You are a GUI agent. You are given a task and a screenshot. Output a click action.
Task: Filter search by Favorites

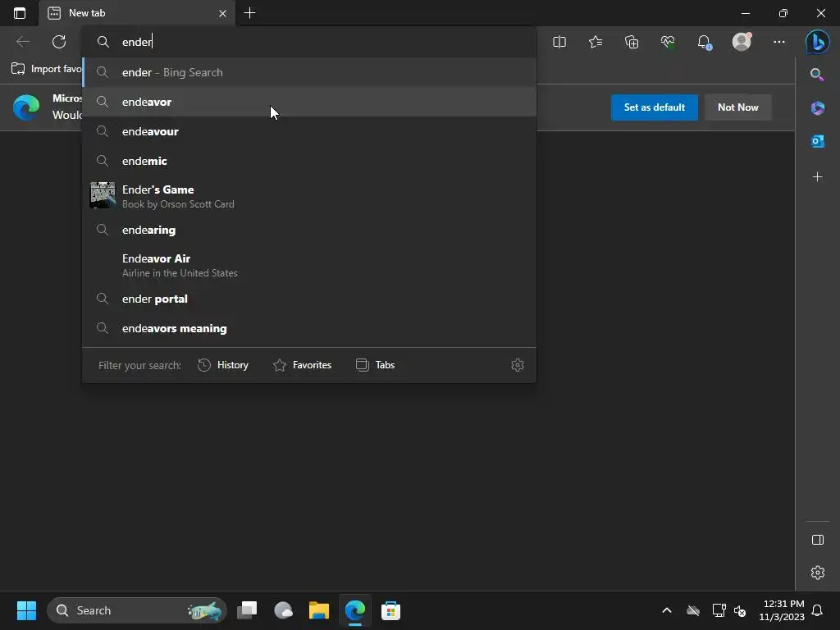click(x=302, y=365)
